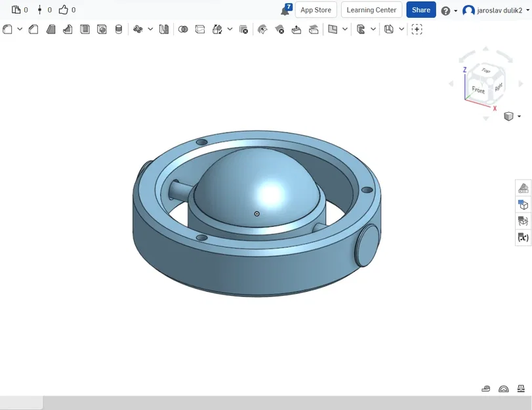Select the Transform tool

point(217,30)
